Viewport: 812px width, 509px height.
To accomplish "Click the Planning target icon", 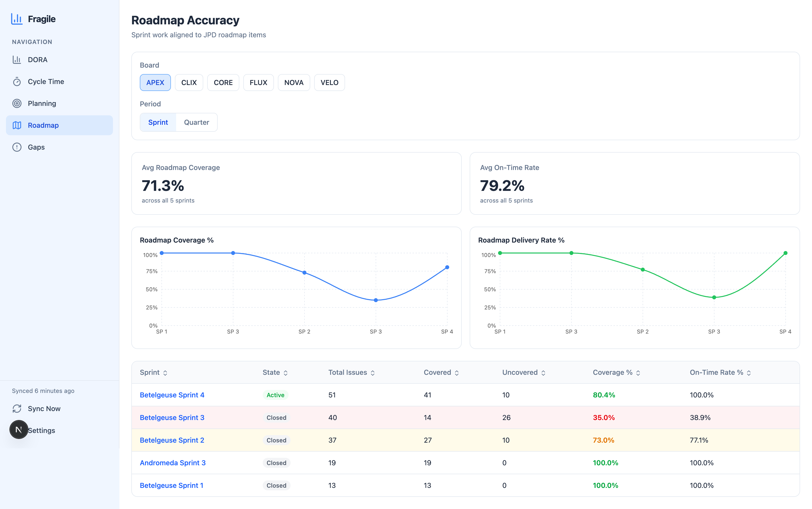I will coord(17,103).
